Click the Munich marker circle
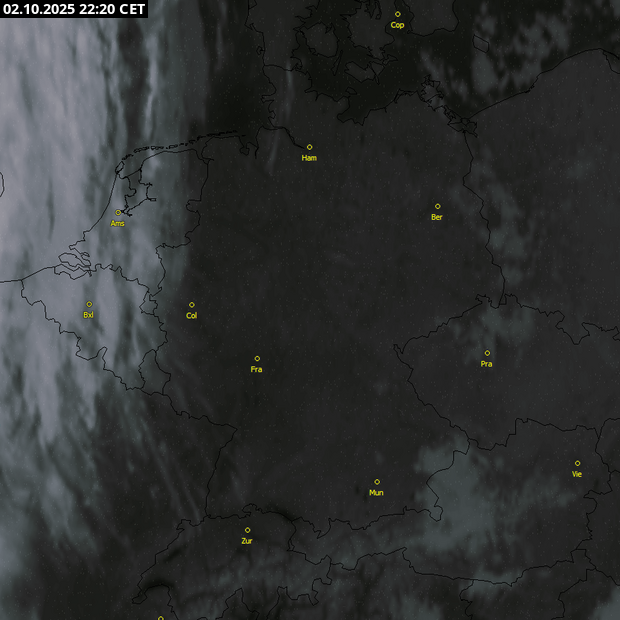Viewport: 620px width, 620px height. pyautogui.click(x=377, y=481)
